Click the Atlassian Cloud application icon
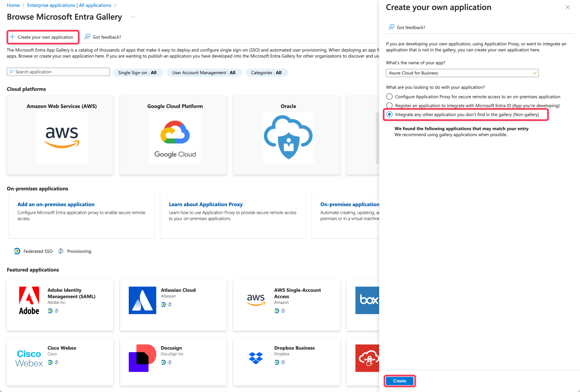The image size is (580, 392). 142,300
